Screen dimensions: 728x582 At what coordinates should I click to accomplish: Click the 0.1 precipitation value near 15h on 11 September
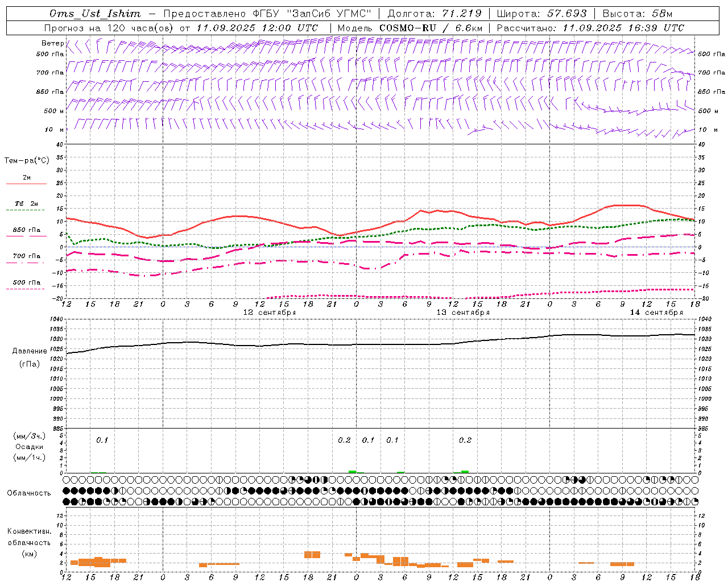click(102, 440)
